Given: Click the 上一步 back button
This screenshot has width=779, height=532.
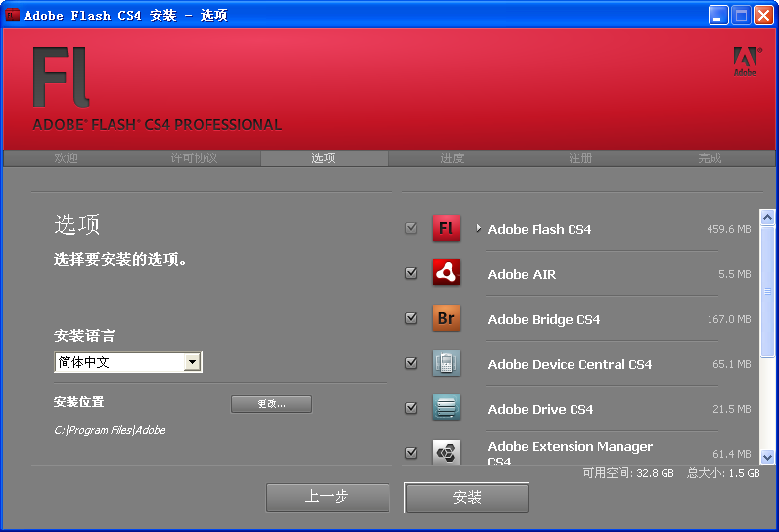Looking at the screenshot, I should (x=328, y=497).
